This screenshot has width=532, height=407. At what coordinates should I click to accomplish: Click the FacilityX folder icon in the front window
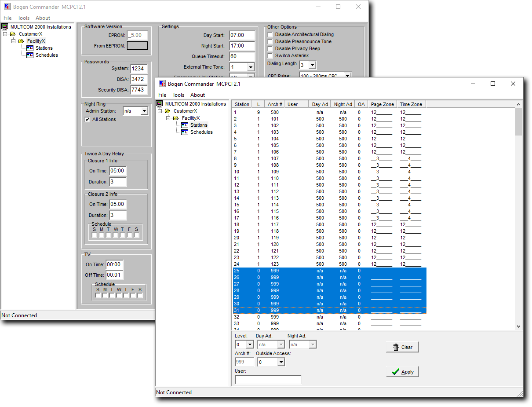click(176, 118)
